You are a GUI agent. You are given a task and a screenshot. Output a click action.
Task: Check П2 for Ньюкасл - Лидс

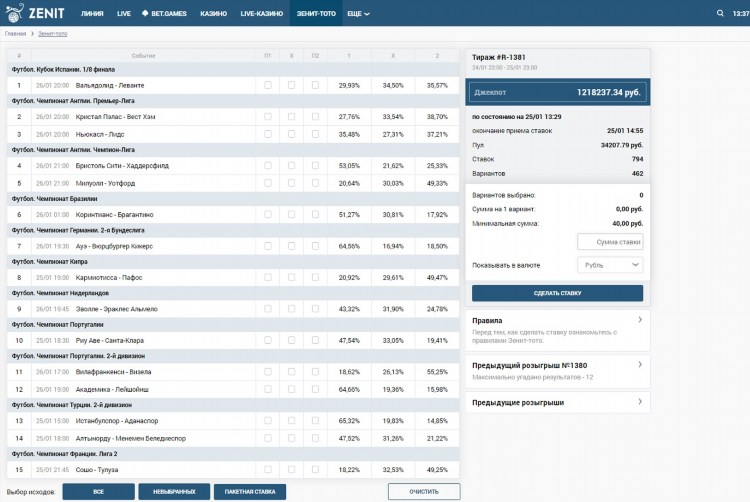pyautogui.click(x=315, y=134)
